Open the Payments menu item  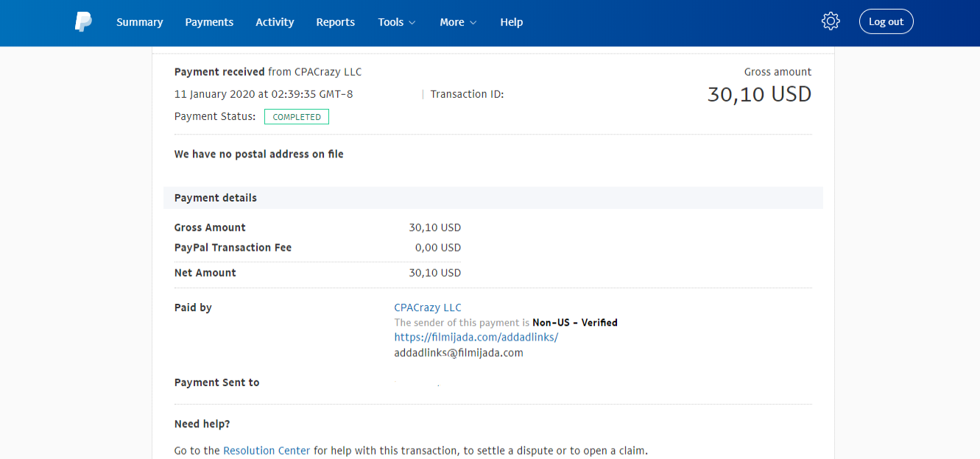click(209, 22)
